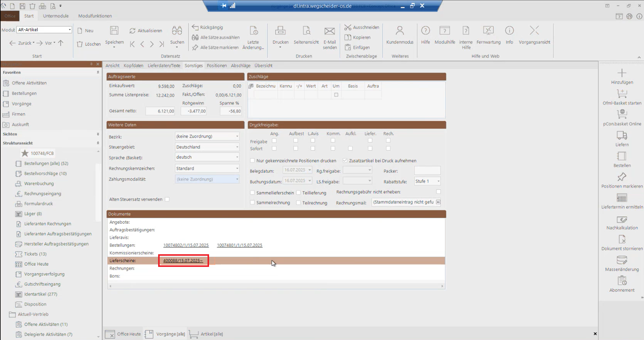Open the Untermodule ribbon tab
This screenshot has height=340, width=644.
coord(56,16)
